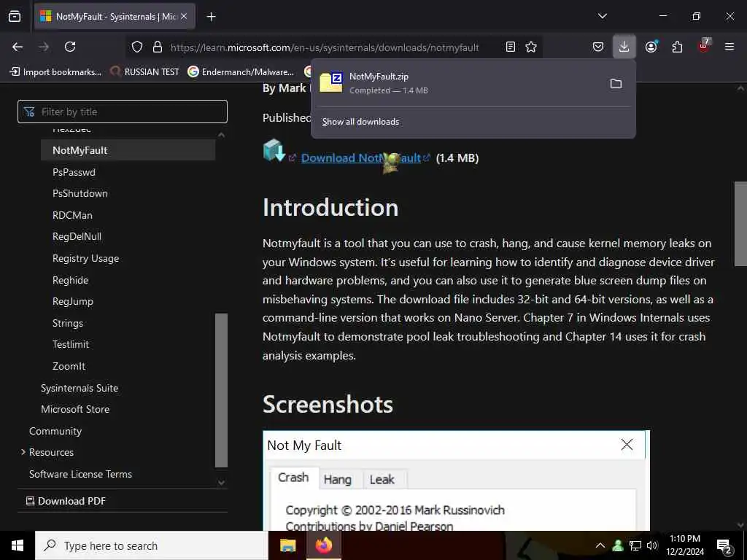This screenshot has height=560, width=747.
Task: Save page to Pocket icon
Action: click(598, 47)
